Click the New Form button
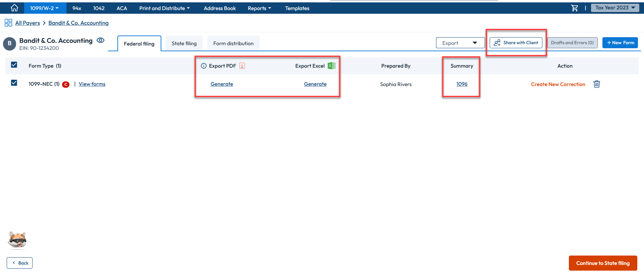 [620, 43]
